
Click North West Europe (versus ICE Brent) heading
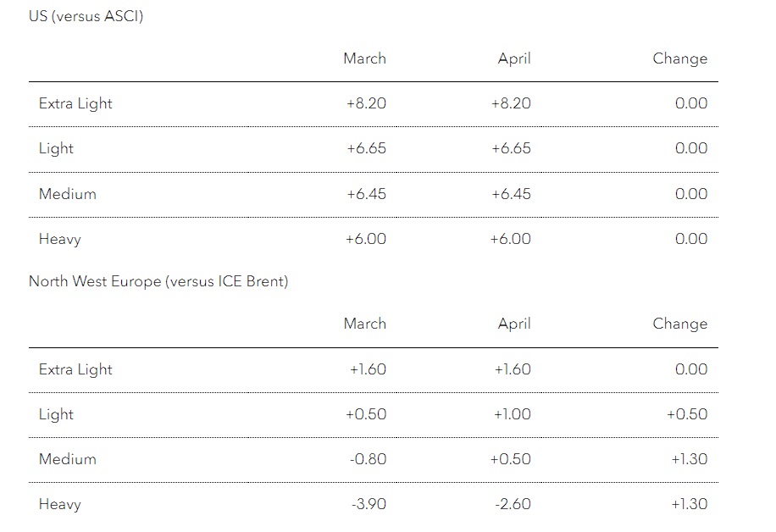(158, 281)
